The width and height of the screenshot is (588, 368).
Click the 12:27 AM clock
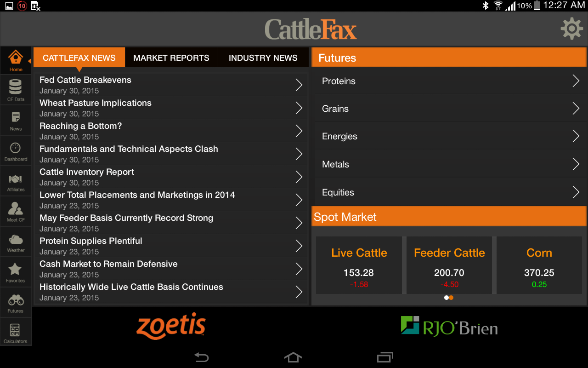[x=564, y=6]
